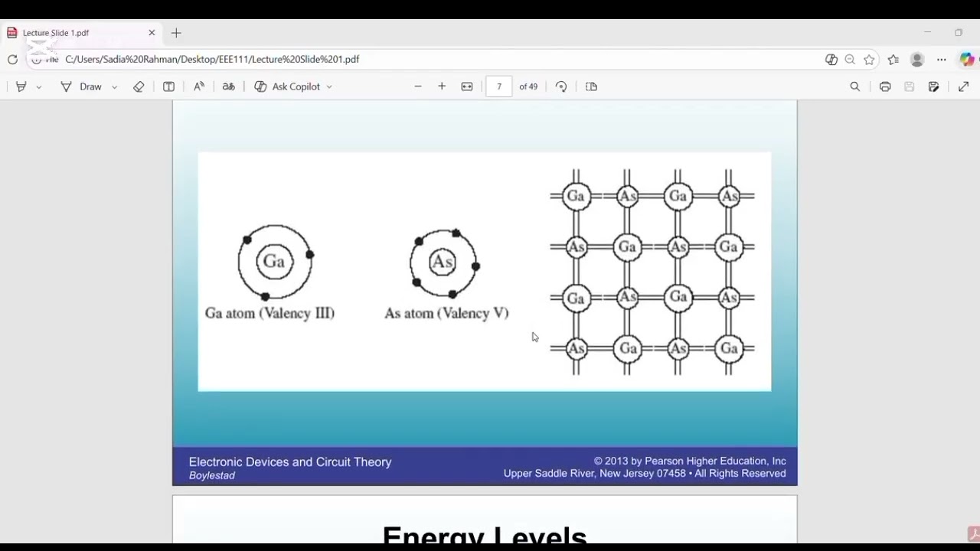
Task: Print the PDF document
Action: click(x=885, y=86)
